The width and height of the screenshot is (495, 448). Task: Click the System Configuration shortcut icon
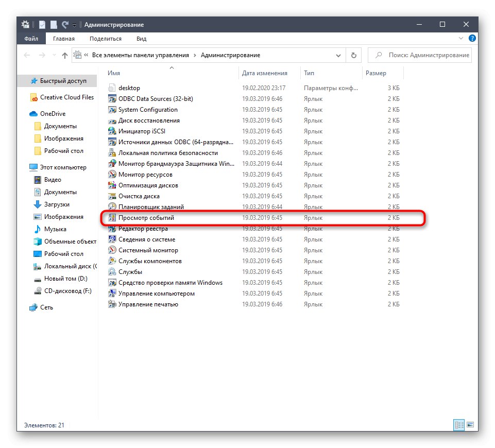pyautogui.click(x=112, y=110)
